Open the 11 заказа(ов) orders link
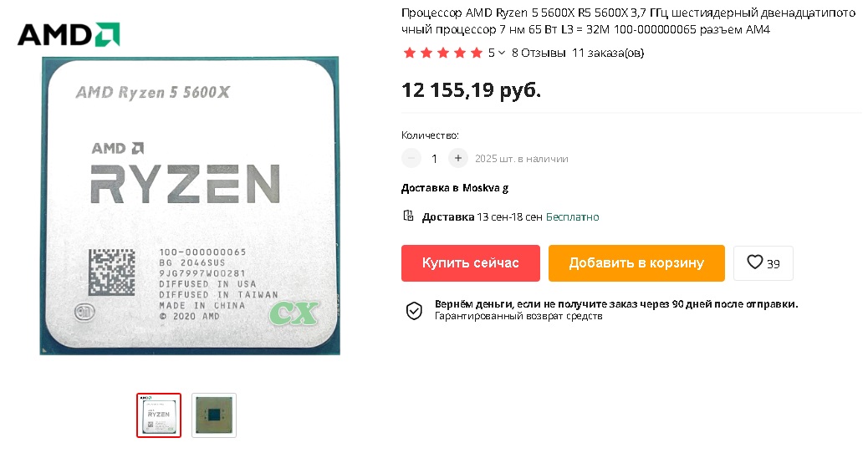Viewport: 868px width, 453px height. (608, 53)
